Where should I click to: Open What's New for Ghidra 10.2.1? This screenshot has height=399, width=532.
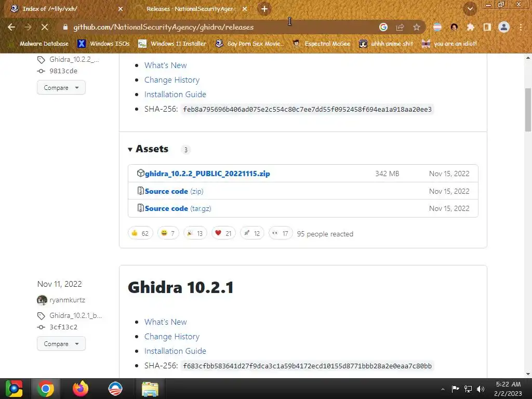(x=166, y=322)
